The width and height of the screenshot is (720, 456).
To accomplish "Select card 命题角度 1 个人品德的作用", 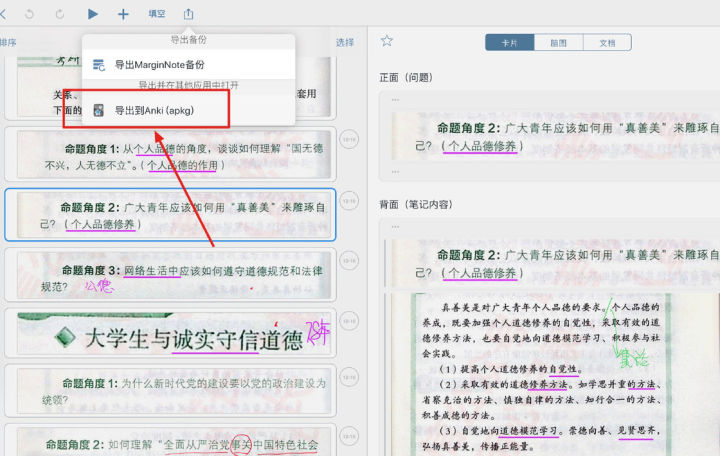I will (x=170, y=154).
